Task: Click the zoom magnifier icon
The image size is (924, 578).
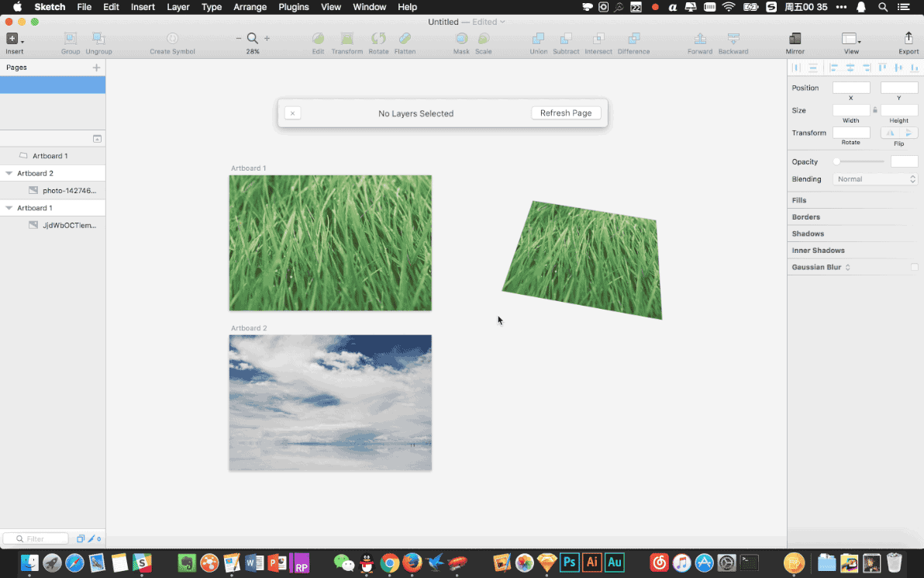Action: tap(252, 38)
